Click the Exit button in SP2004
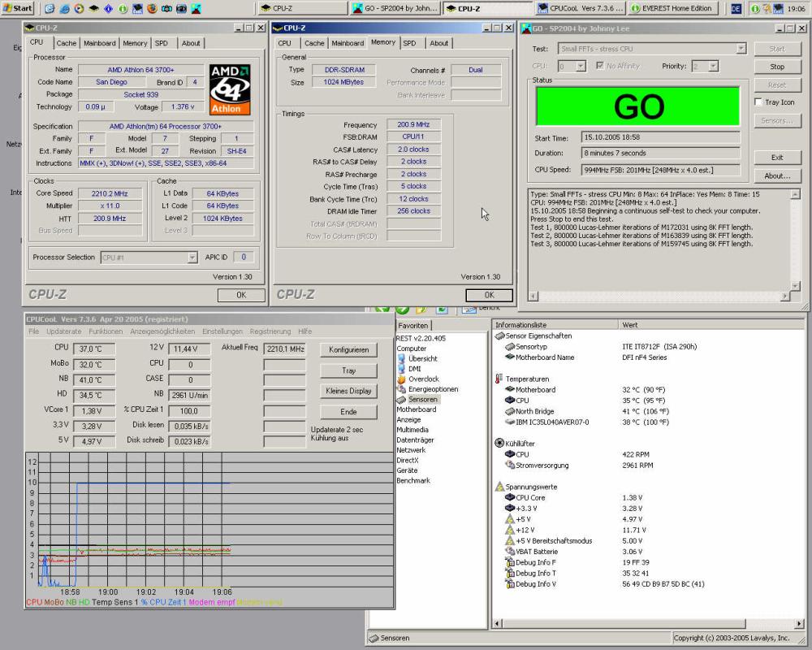The height and width of the screenshot is (650, 812). (x=777, y=158)
